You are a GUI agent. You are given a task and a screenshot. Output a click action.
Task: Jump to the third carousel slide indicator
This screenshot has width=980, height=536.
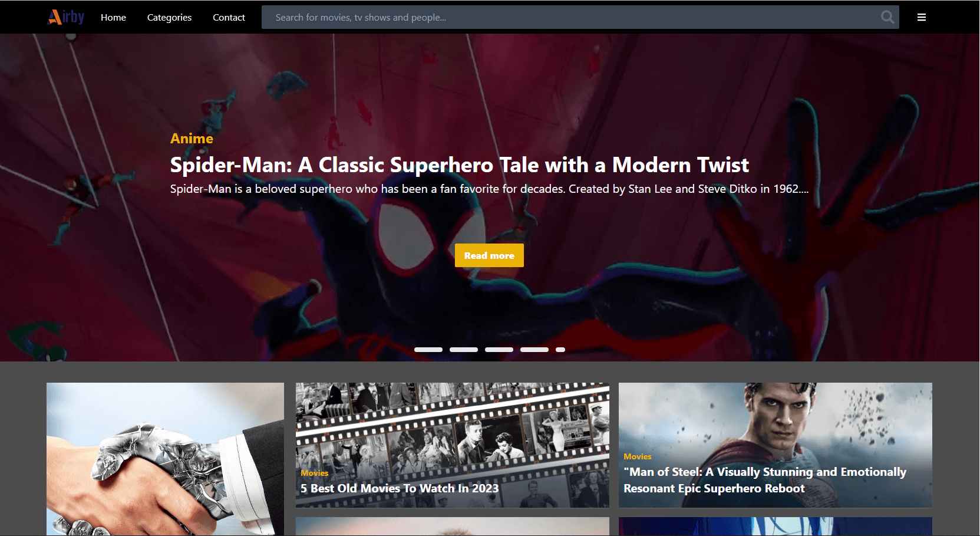(x=499, y=350)
